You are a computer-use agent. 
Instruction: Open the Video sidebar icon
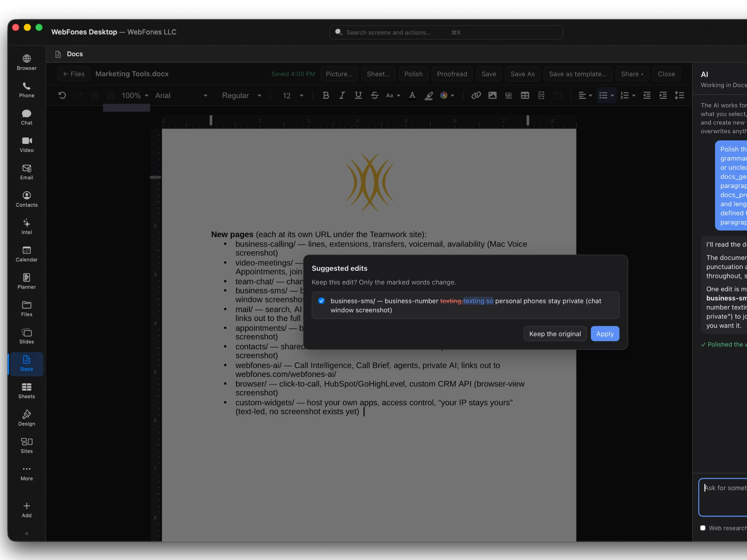(x=27, y=144)
